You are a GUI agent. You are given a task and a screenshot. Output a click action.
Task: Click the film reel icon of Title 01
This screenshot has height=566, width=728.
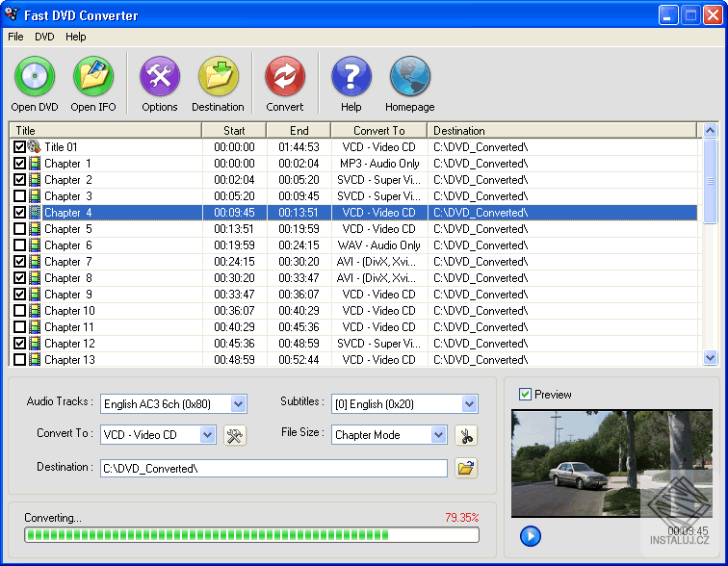(34, 146)
